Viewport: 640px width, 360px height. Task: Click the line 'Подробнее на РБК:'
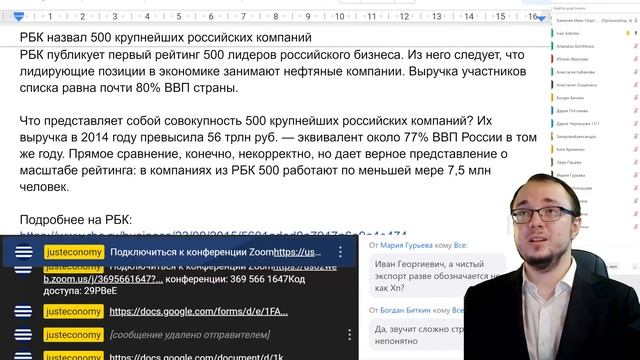coord(76,220)
